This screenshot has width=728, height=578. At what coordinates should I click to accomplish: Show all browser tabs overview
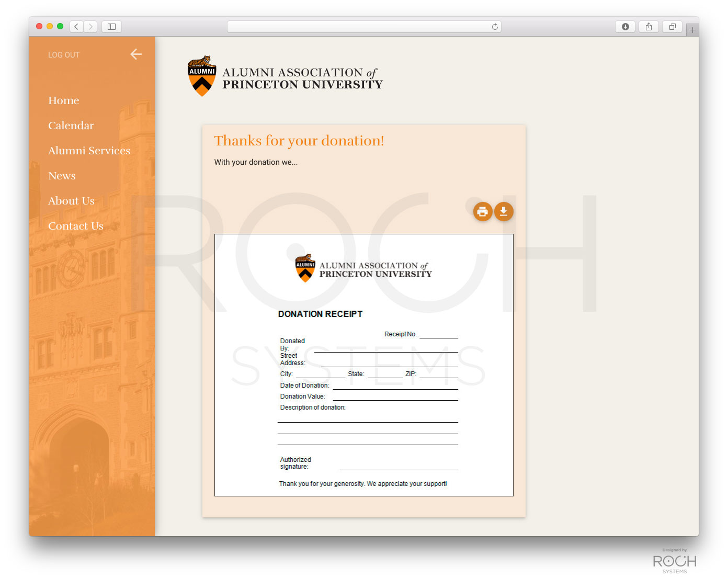[673, 27]
